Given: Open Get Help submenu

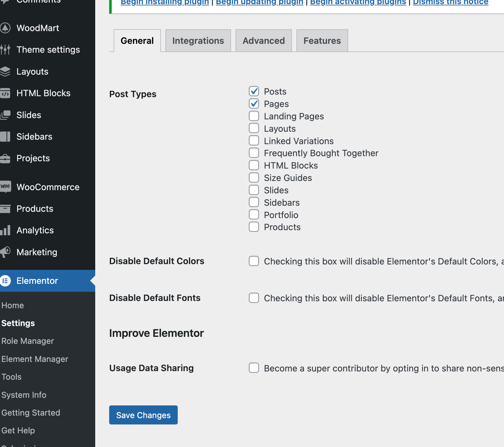Looking at the screenshot, I should pos(18,430).
